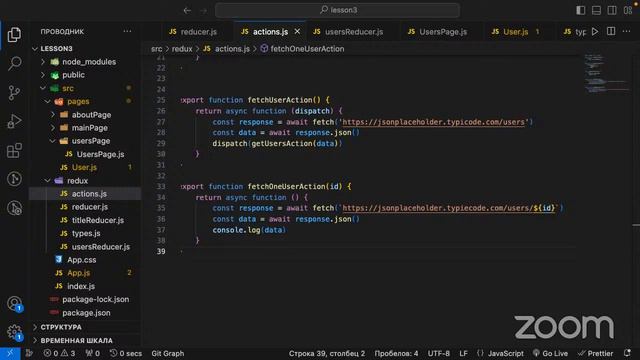Toggle the primary sidebar visibility
The image size is (640, 360).
coord(580,10)
